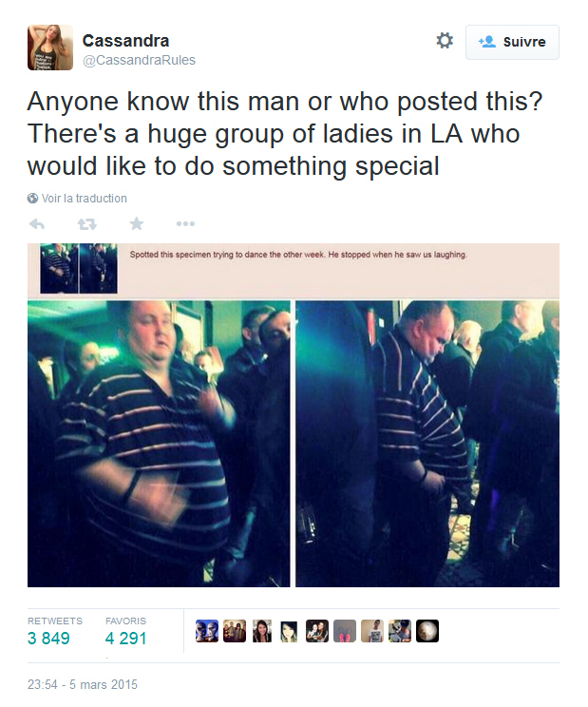588x707 pixels.
Task: Click the reply arrow icon under the tweet
Action: 37,224
